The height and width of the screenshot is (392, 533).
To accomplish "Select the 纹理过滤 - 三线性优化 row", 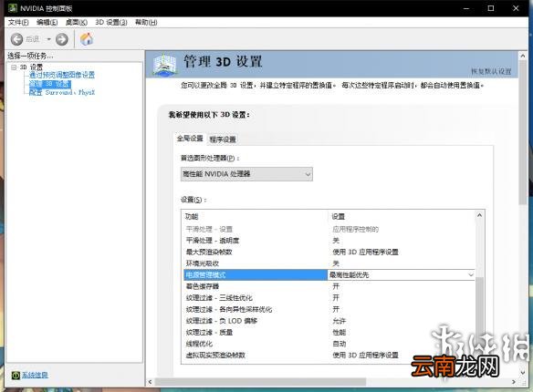I will 329,298.
